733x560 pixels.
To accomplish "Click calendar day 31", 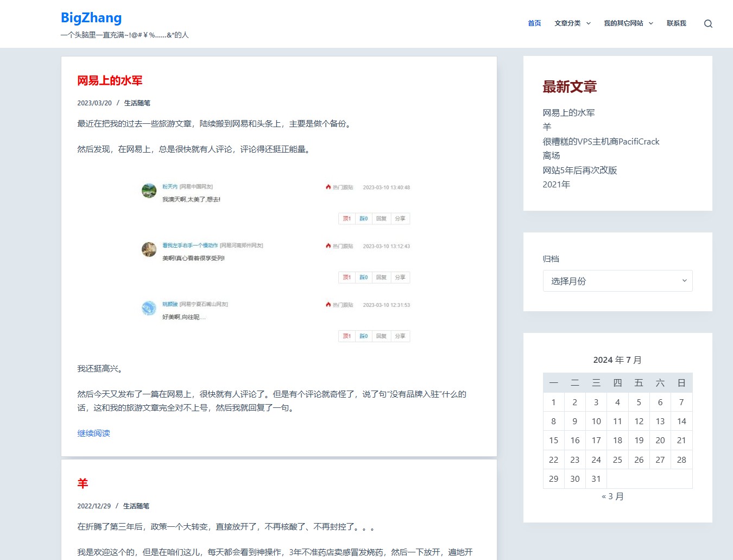I will pyautogui.click(x=596, y=479).
